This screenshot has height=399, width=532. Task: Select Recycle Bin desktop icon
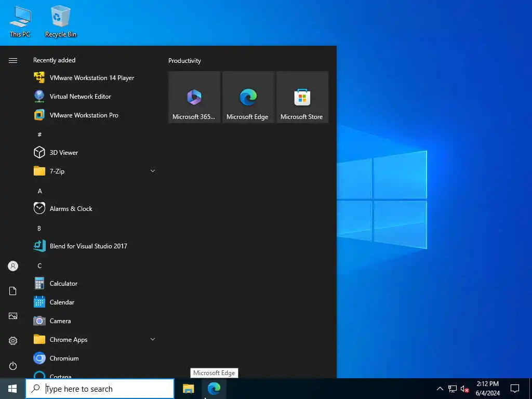point(61,21)
